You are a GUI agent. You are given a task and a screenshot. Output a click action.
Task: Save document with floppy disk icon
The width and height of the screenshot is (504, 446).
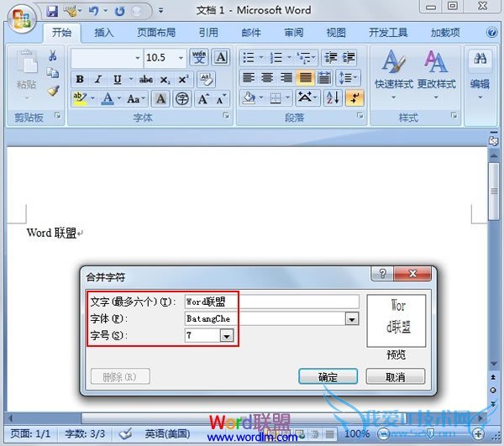[x=52, y=11]
